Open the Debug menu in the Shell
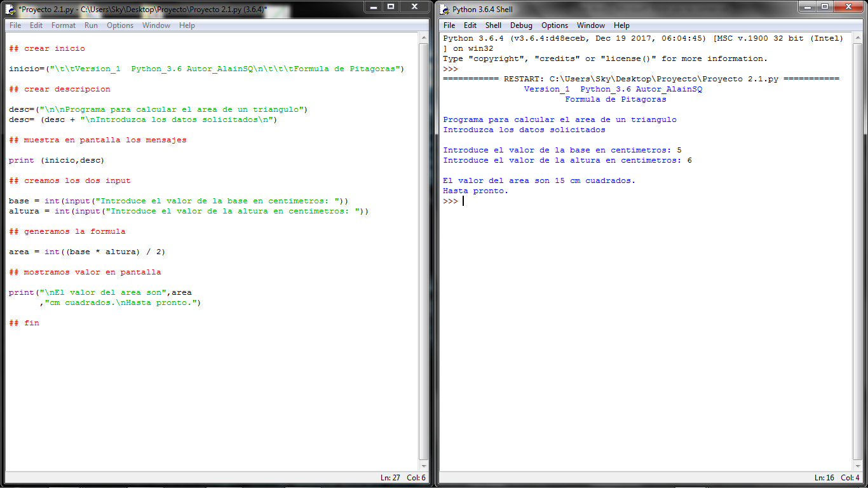868x488 pixels. pos(521,25)
